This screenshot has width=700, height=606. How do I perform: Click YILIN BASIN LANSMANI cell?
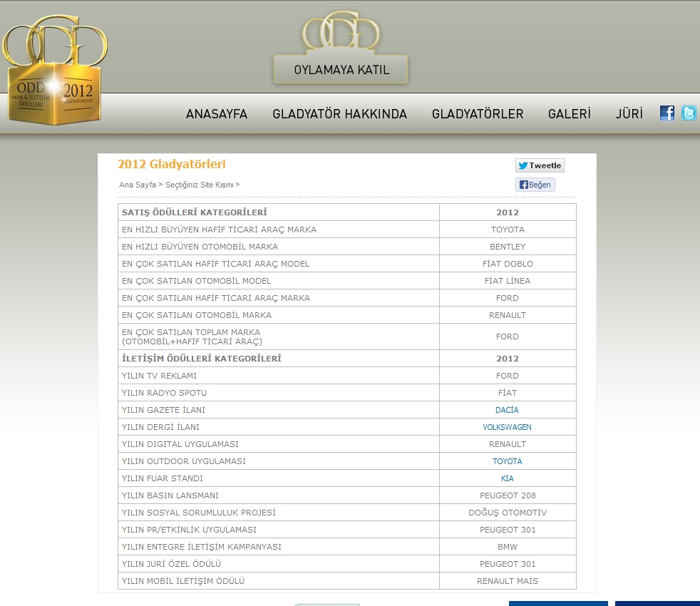pyautogui.click(x=279, y=495)
